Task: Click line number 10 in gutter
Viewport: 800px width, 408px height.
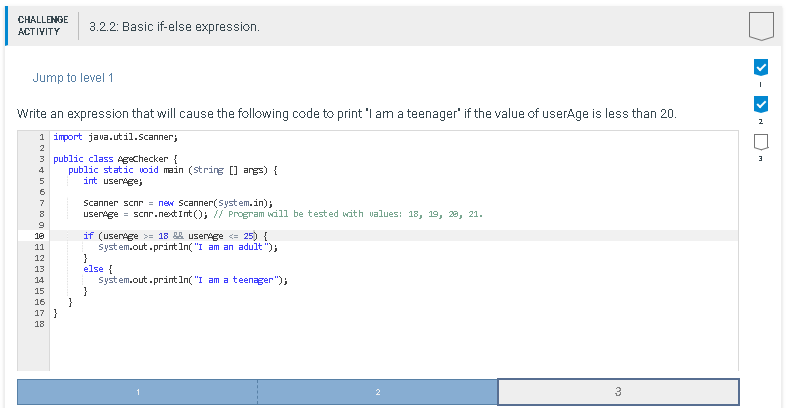Action: pos(39,236)
